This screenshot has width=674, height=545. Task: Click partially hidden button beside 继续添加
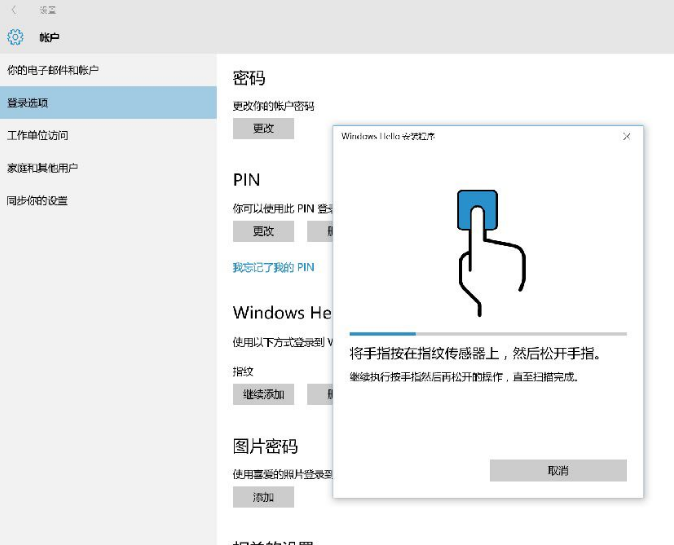319,394
